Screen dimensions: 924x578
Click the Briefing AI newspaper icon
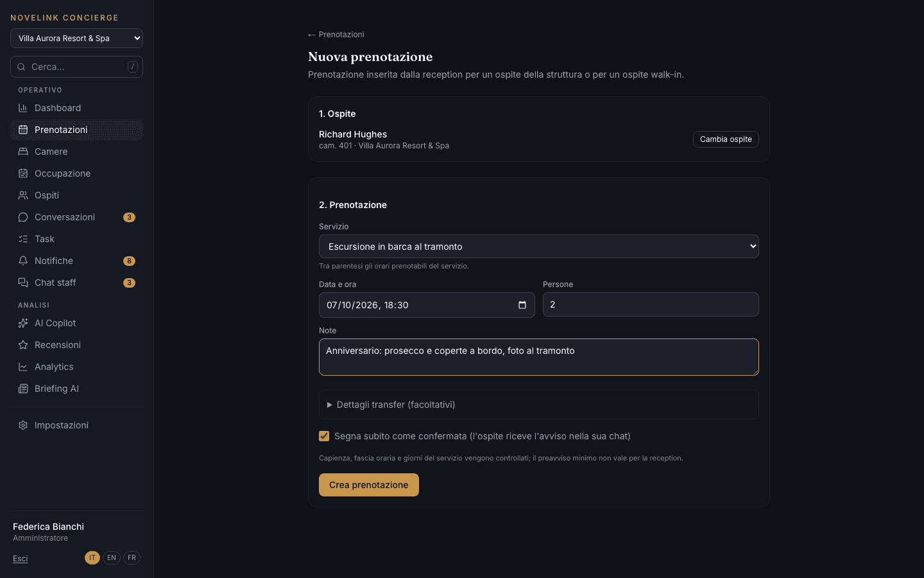(x=23, y=389)
